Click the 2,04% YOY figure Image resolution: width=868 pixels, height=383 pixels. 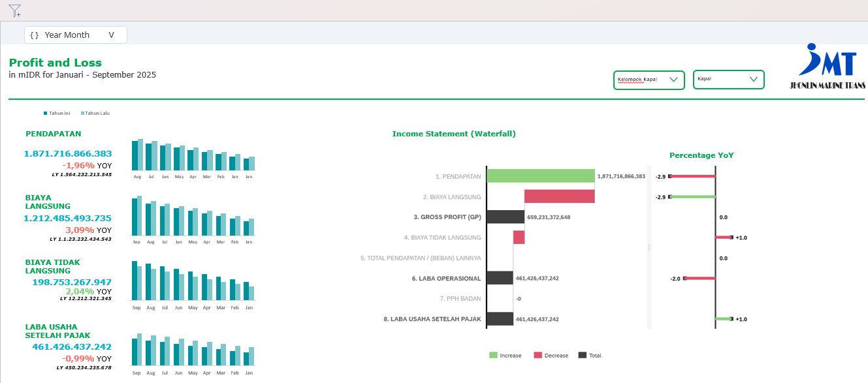pos(88,292)
